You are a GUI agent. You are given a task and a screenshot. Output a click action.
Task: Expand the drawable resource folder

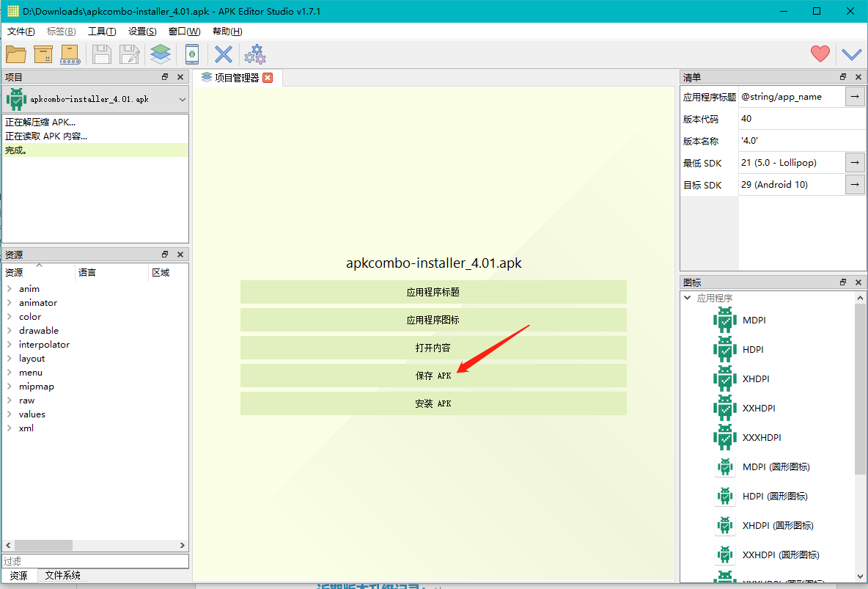(10, 330)
